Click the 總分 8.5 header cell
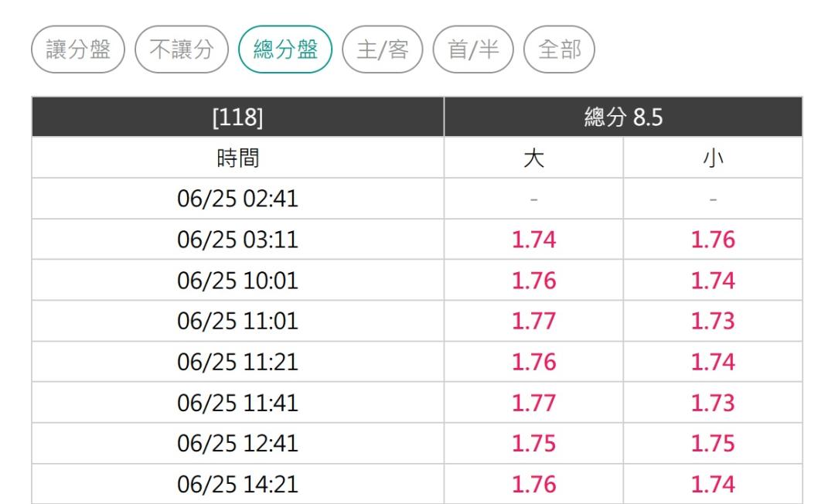The image size is (835, 504). click(x=623, y=117)
